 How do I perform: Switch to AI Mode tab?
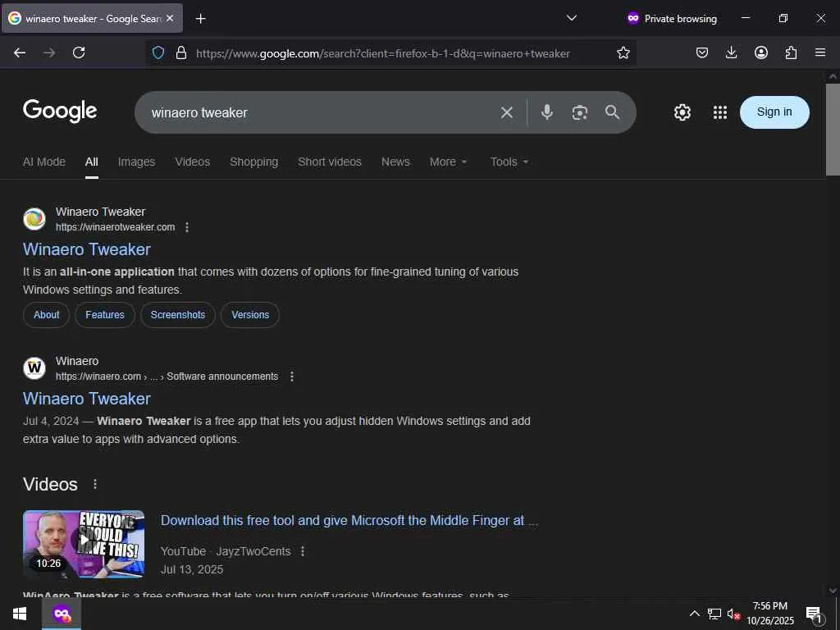tap(44, 162)
